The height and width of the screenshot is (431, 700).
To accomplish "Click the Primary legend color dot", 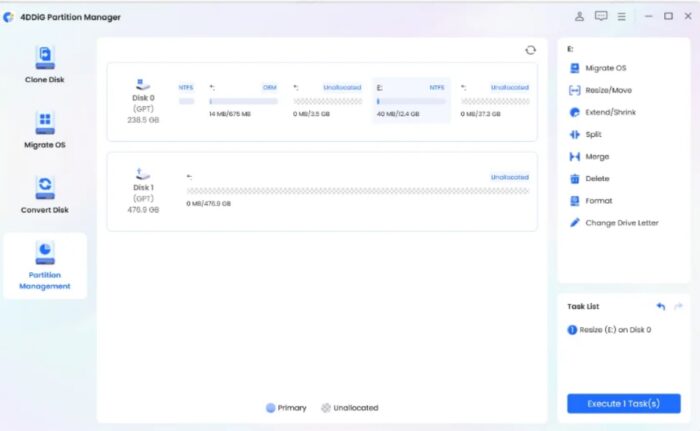I will pyautogui.click(x=271, y=408).
